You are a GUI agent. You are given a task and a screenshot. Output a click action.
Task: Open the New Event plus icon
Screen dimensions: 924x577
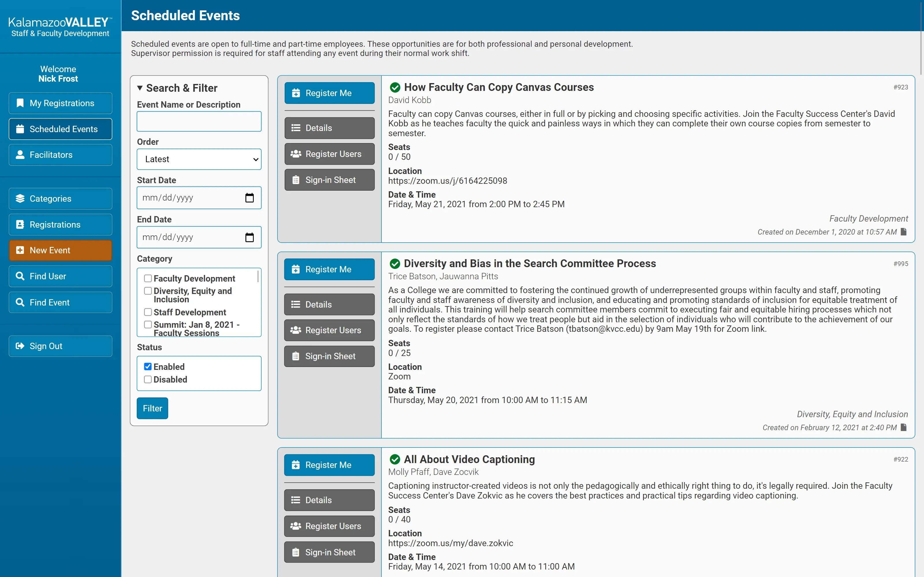20,250
